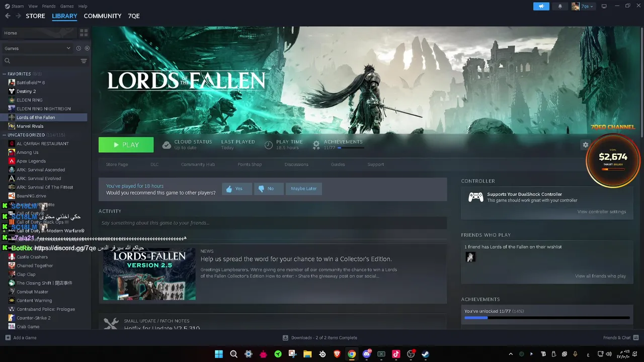Open the TikTok taskbar icon
Viewport: 644px width, 362px height.
(x=396, y=354)
